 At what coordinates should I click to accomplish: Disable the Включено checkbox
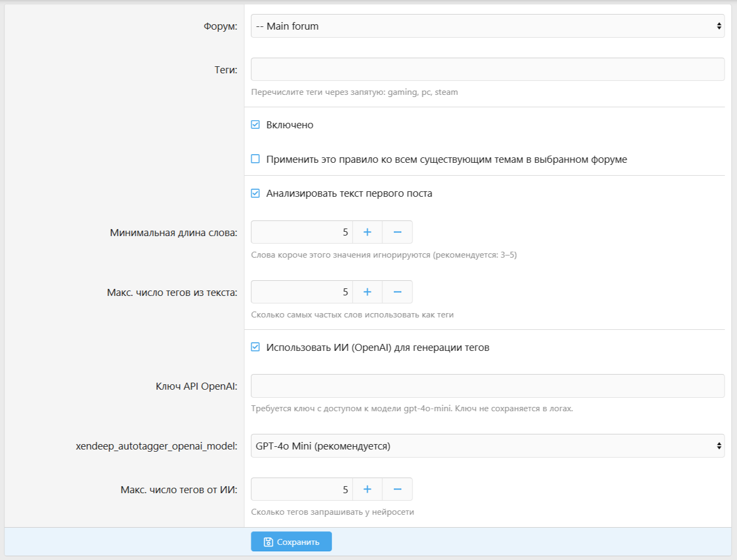click(x=256, y=125)
